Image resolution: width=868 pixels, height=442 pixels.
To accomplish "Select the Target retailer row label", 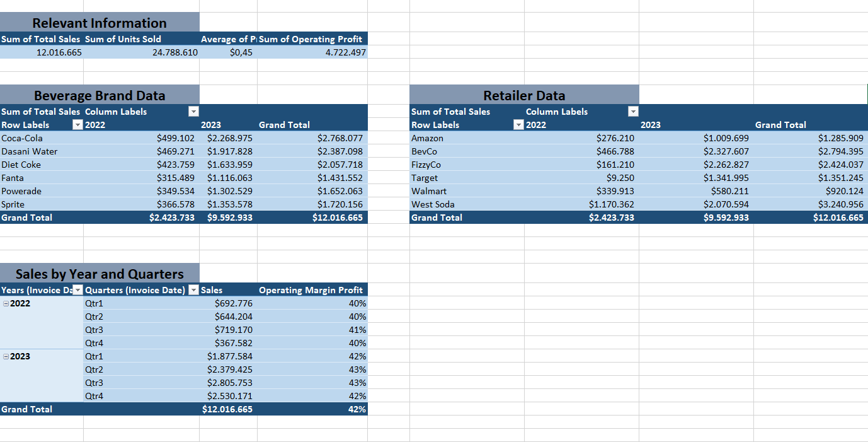I will click(x=467, y=178).
